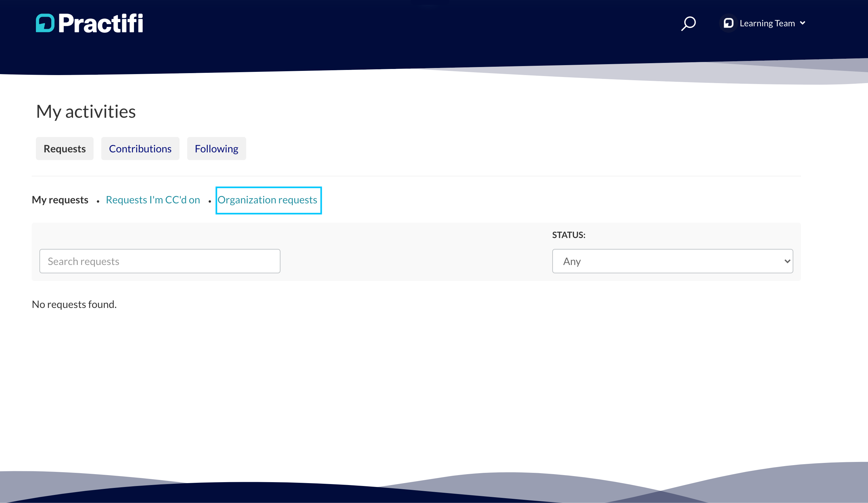
Task: Click the Learning Team username label
Action: [767, 23]
